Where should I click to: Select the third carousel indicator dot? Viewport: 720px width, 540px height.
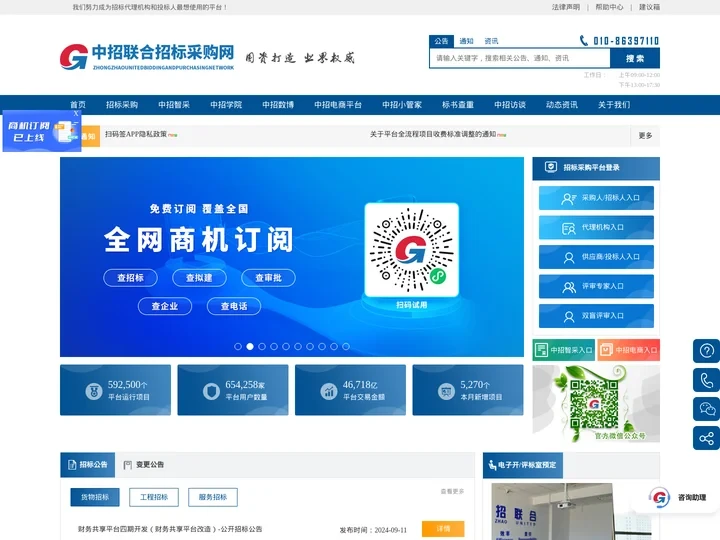262,346
